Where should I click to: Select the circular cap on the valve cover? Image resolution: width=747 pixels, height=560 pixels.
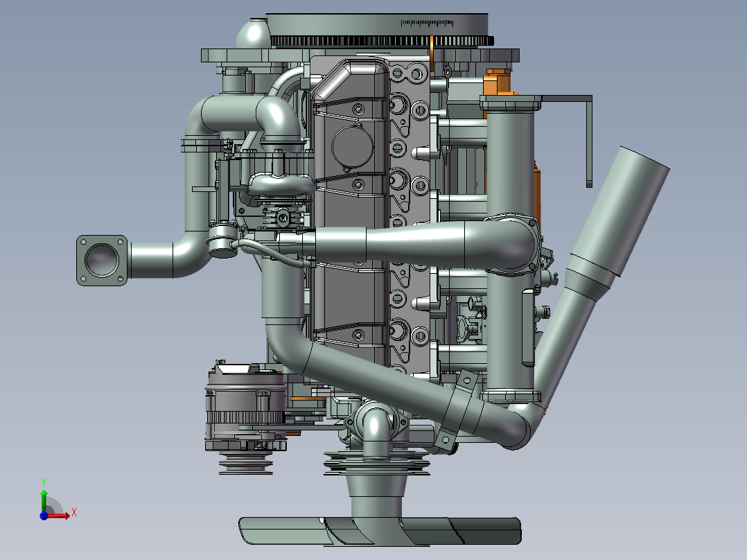[353, 146]
